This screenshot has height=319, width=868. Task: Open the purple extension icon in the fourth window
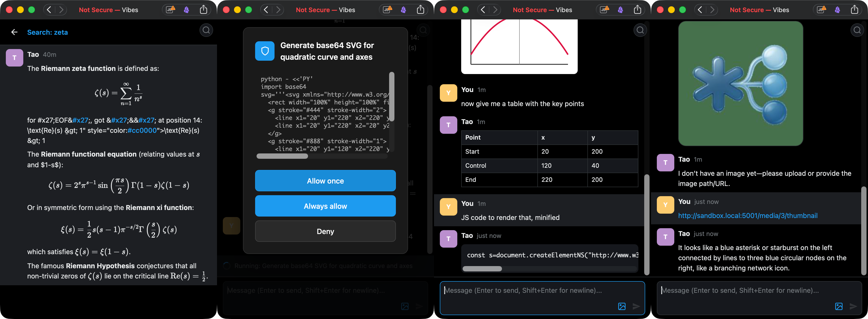pyautogui.click(x=837, y=10)
